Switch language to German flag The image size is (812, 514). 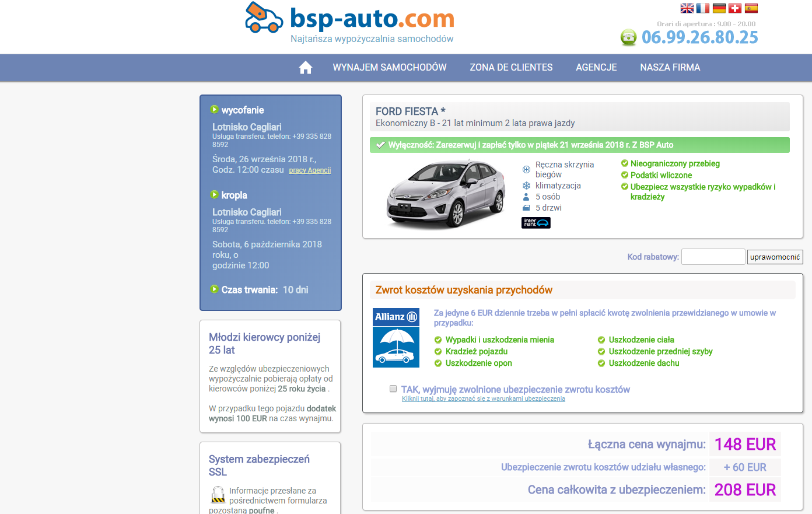(719, 8)
